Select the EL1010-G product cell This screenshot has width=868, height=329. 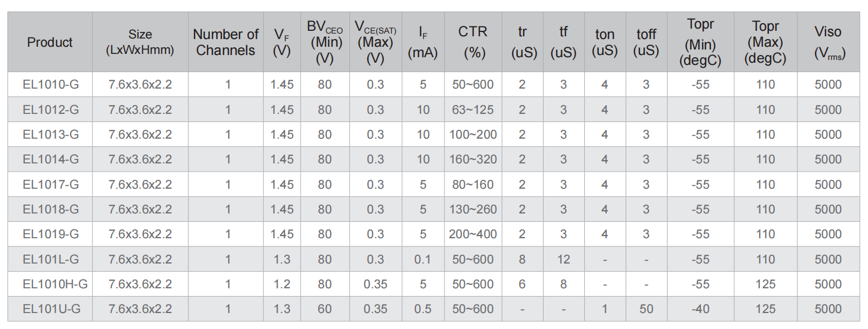[x=50, y=85]
